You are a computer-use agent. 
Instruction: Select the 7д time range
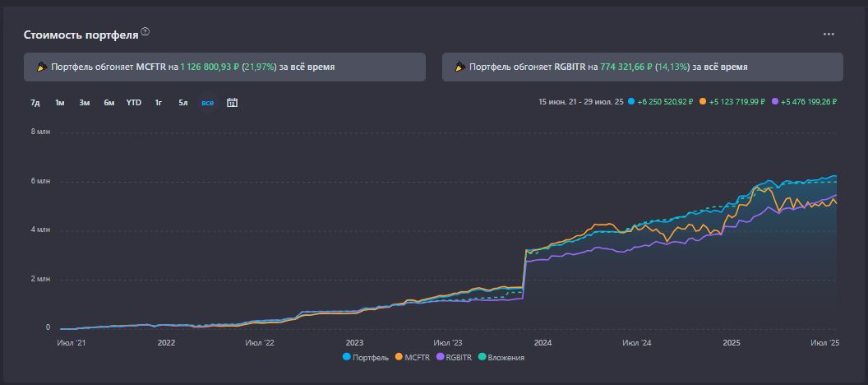pyautogui.click(x=35, y=103)
